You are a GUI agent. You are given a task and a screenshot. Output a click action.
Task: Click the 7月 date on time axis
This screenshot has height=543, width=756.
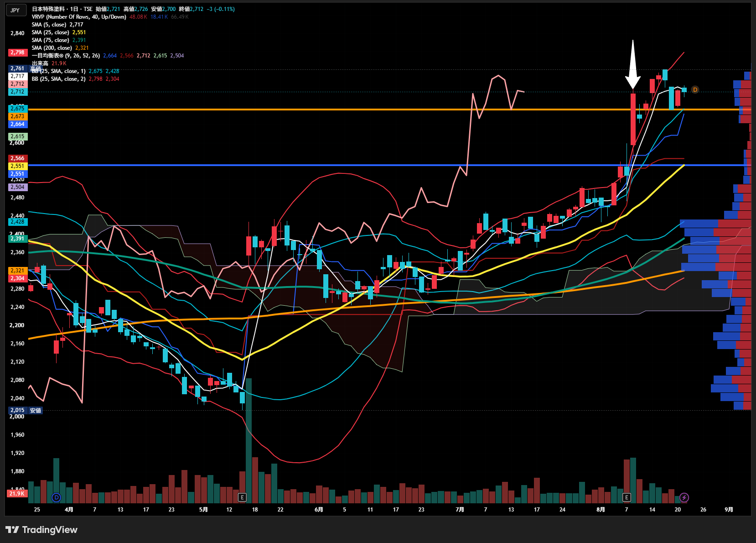[460, 510]
